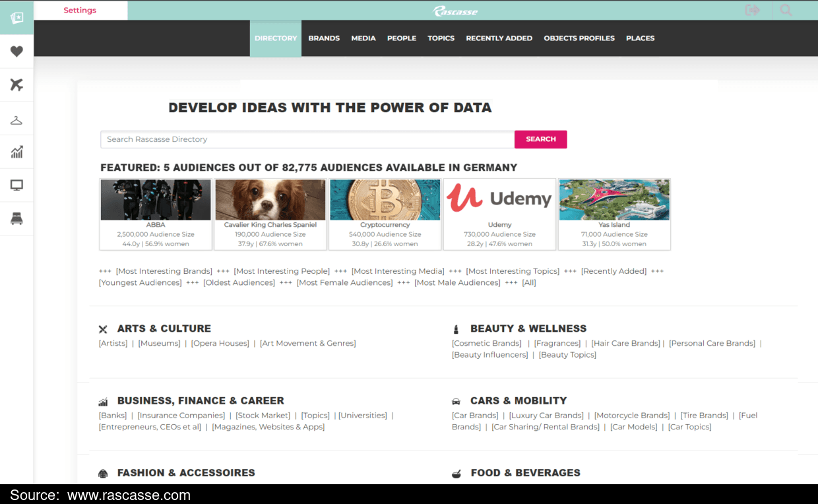Click the Most Interesting Media link
This screenshot has height=504, width=818.
tap(398, 271)
